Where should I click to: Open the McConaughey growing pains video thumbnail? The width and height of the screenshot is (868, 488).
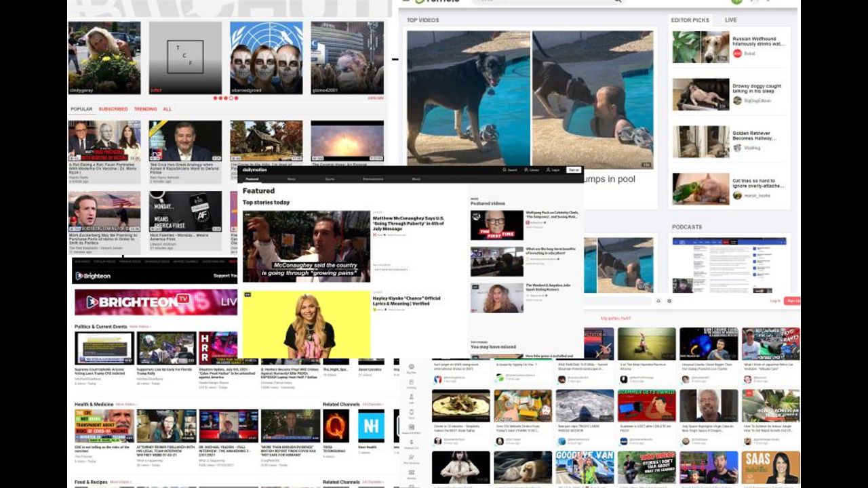(x=307, y=246)
